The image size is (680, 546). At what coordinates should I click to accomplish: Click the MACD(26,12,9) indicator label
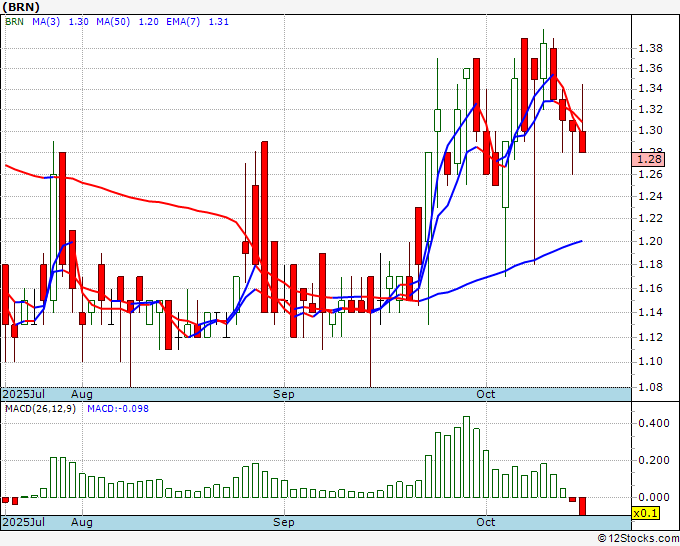click(40, 409)
